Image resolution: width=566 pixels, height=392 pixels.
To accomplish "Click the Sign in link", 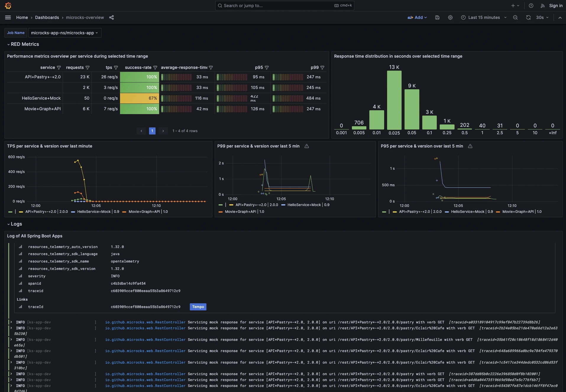I will point(555,6).
